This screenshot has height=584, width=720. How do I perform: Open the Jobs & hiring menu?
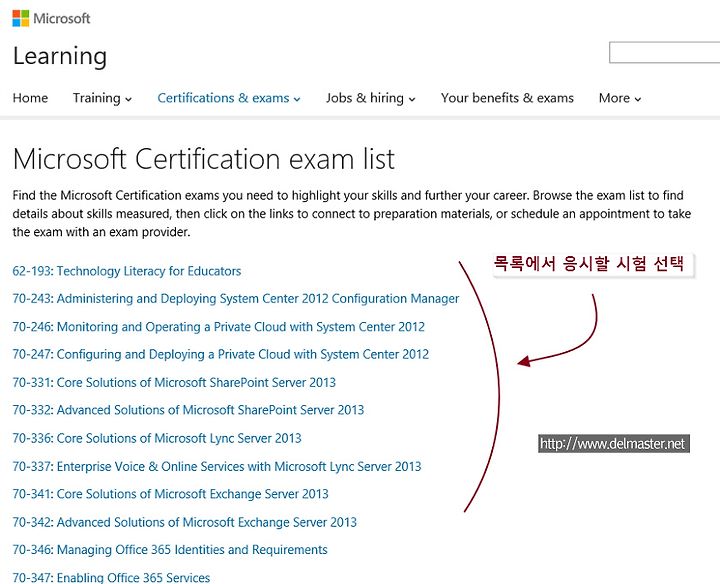(x=365, y=98)
